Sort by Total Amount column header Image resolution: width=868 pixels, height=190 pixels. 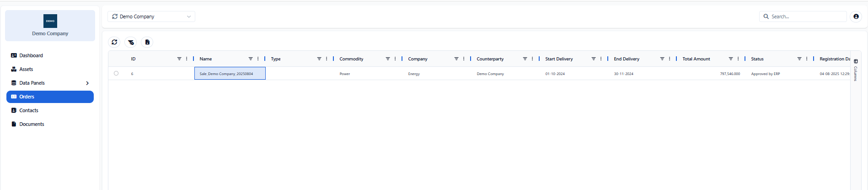(x=696, y=59)
